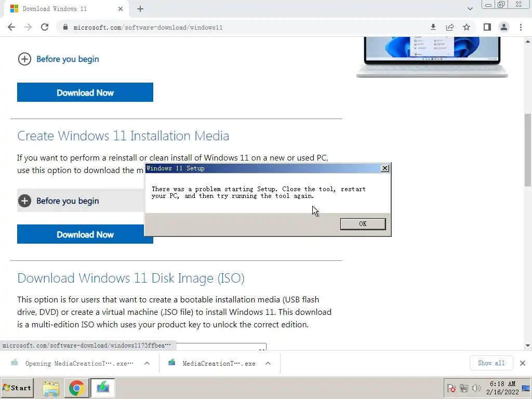
Task: Open a new browser tab
Action: click(x=140, y=9)
